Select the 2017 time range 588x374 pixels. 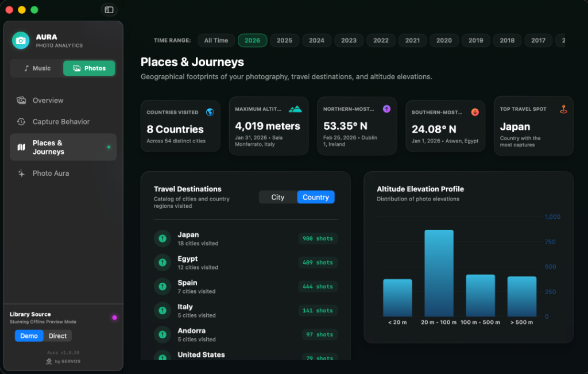[539, 41]
